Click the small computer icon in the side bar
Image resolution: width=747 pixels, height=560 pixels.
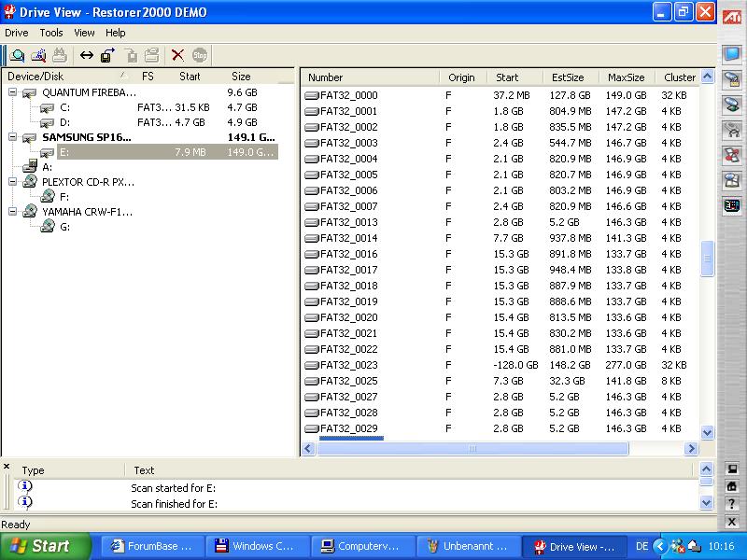coord(732,469)
